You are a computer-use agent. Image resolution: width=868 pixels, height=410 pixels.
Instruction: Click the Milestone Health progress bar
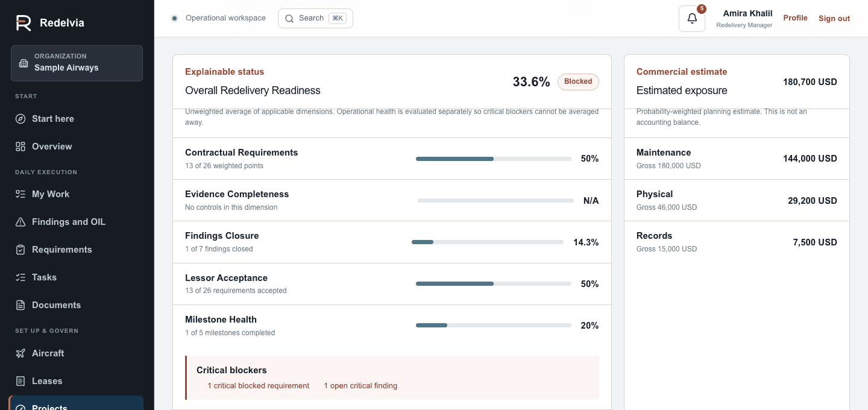point(494,326)
